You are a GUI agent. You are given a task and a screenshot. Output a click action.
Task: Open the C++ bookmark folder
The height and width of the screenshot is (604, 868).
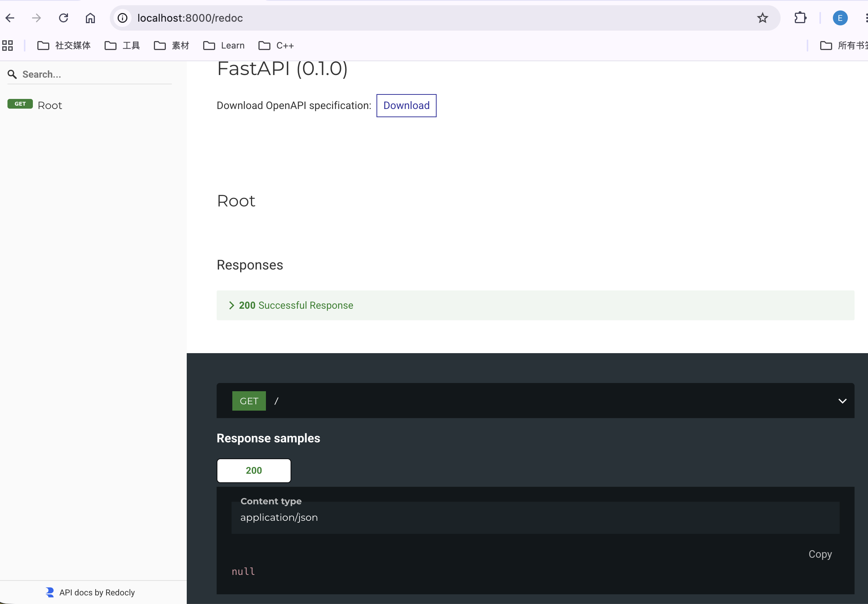pos(276,45)
